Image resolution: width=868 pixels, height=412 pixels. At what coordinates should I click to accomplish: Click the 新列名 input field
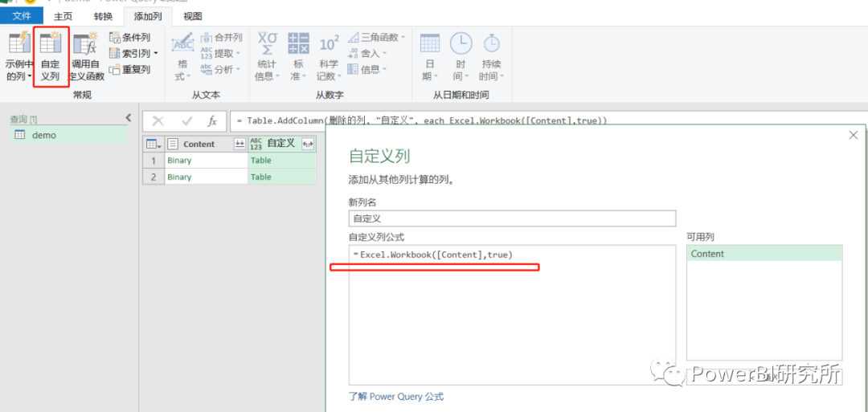512,218
